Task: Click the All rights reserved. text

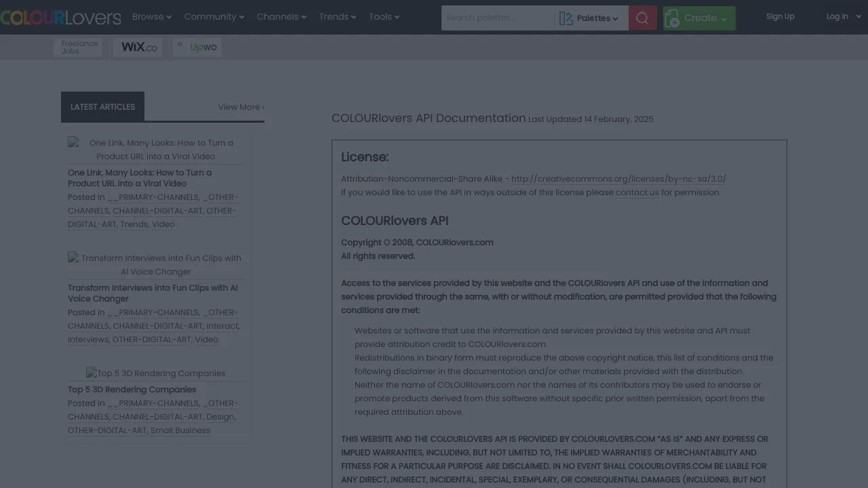Action: tap(378, 256)
